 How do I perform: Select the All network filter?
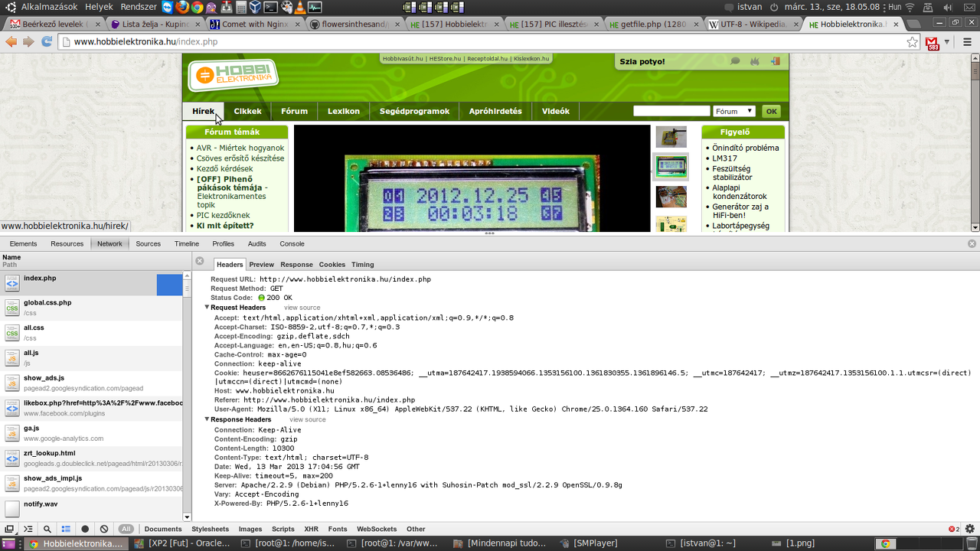(126, 529)
